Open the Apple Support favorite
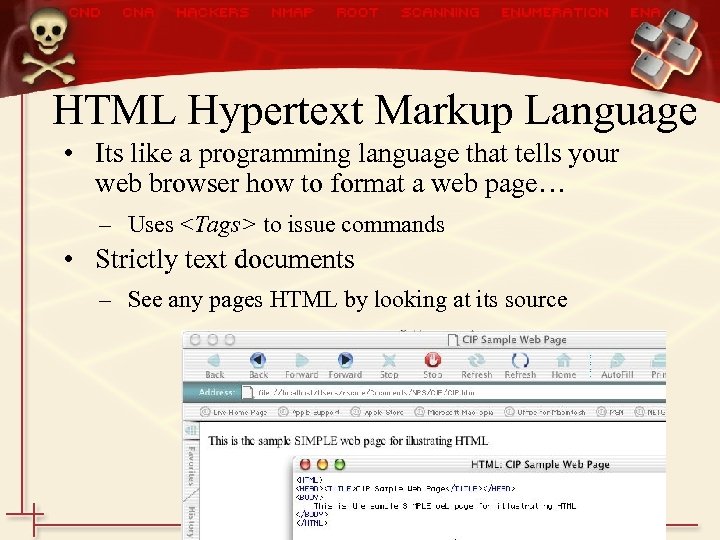Image resolution: width=720 pixels, height=540 pixels. pos(309,412)
